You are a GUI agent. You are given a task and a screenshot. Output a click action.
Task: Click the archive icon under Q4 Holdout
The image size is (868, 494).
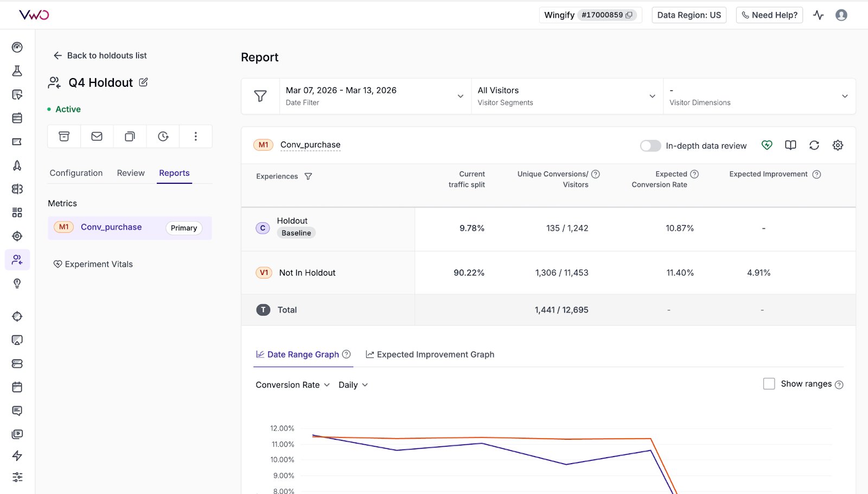(64, 137)
